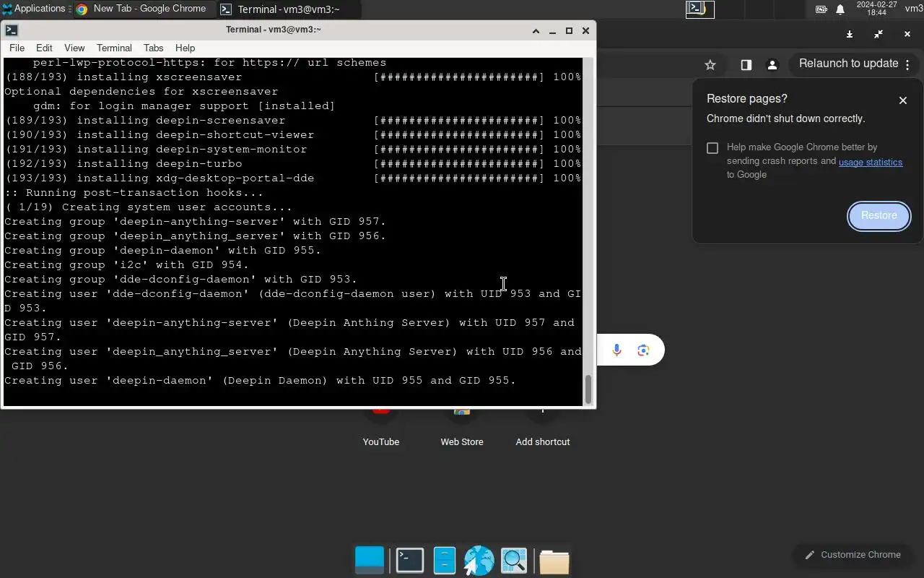Click 'Creating group 'deepin-daemon'' line
This screenshot has height=578, width=924.
click(x=162, y=251)
